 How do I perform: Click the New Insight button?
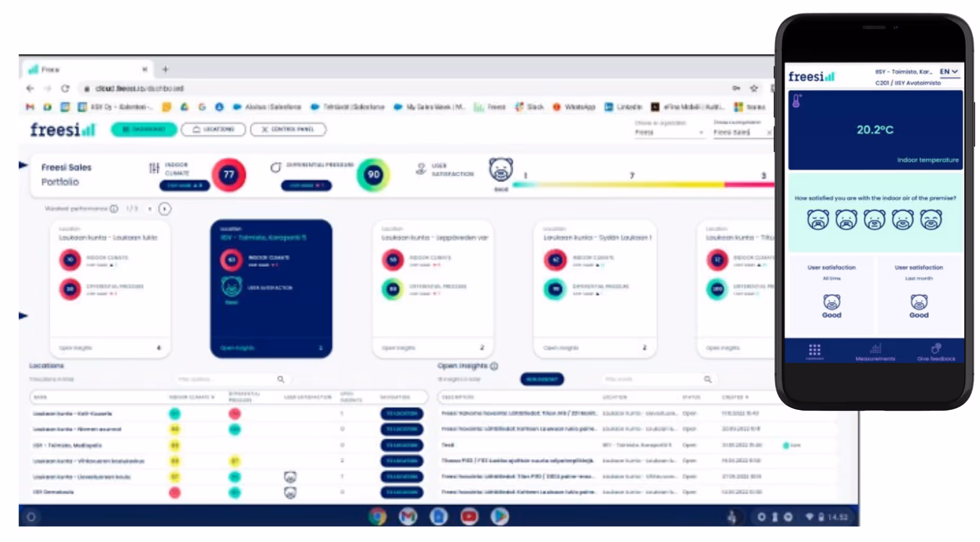click(542, 379)
